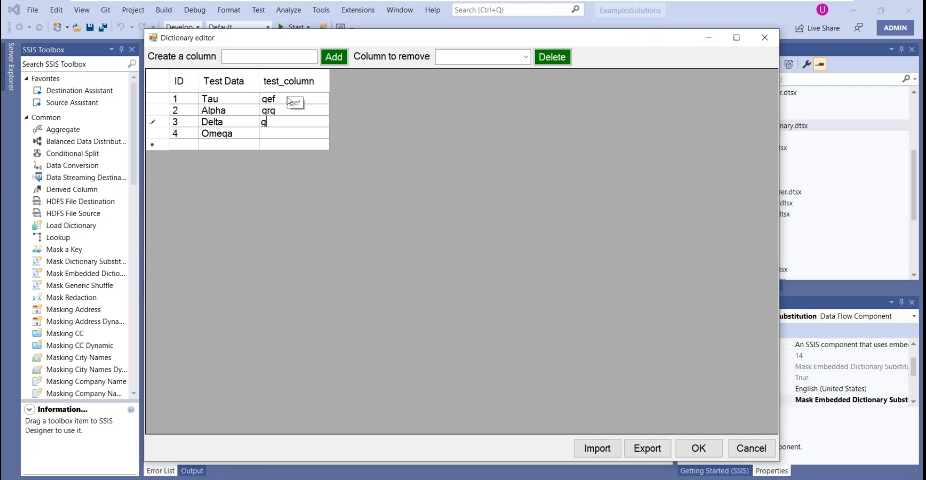Viewport: 926px width, 480px height.
Task: Click the Save All icon in the toolbar
Action: tap(103, 27)
